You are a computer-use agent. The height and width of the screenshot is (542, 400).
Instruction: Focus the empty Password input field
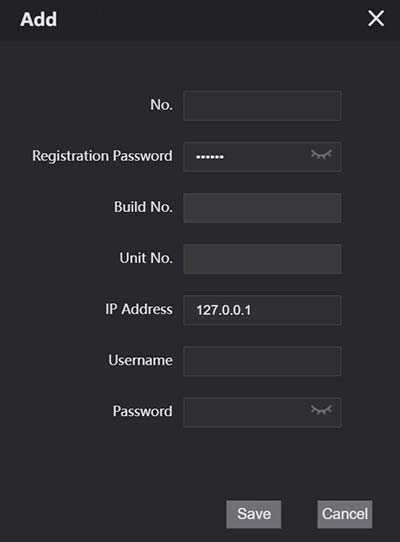coord(262,412)
